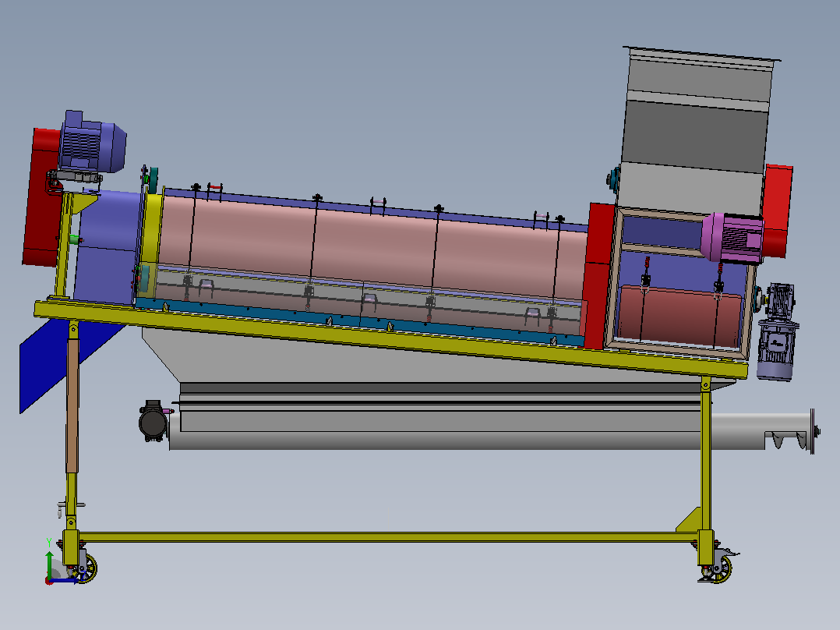
Task: Select the right caster wheel
Action: coord(719,569)
